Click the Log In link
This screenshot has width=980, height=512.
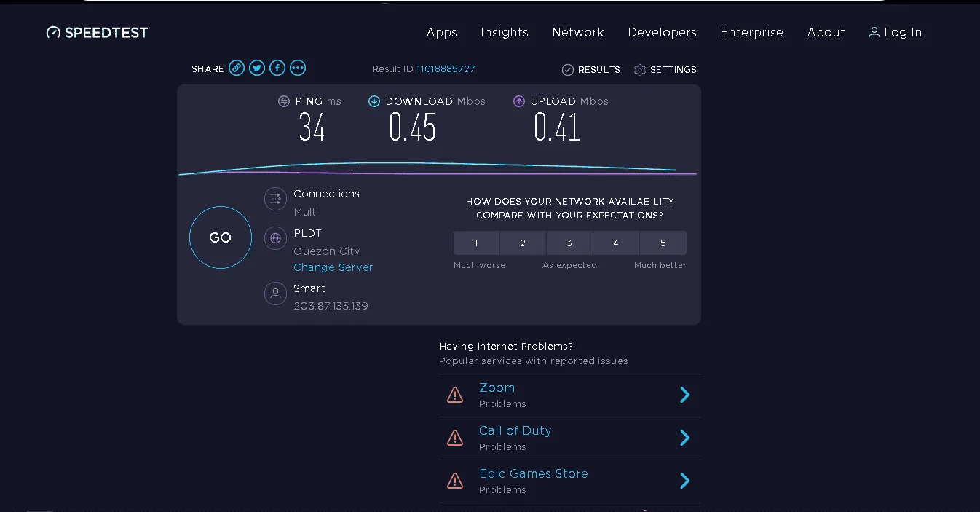click(x=903, y=32)
